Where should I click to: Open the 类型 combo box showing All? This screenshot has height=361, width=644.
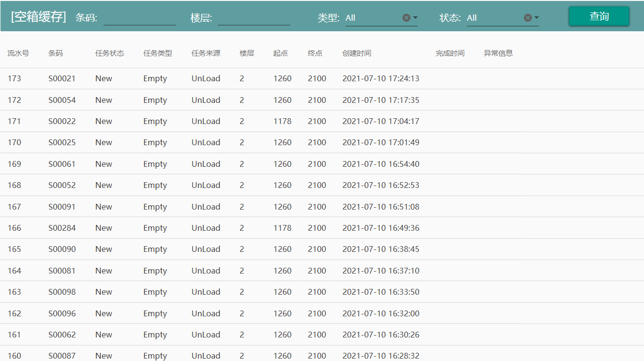382,18
